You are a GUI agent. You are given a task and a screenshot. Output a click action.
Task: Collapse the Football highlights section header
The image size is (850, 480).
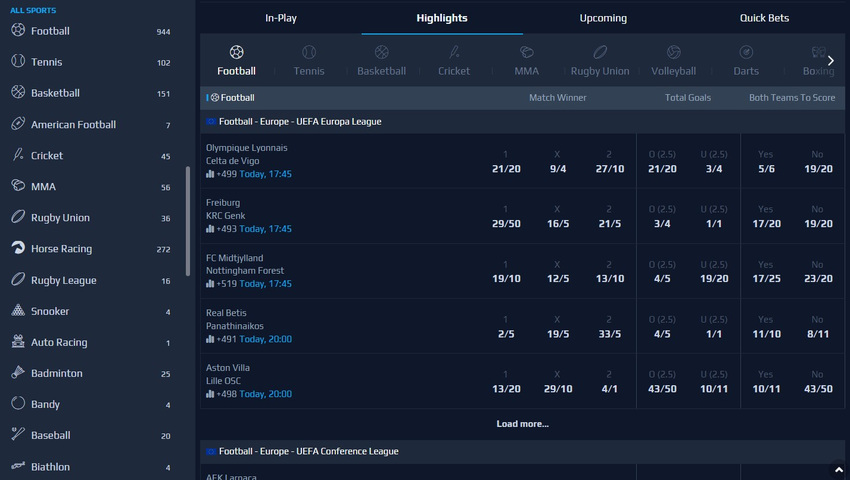point(522,98)
